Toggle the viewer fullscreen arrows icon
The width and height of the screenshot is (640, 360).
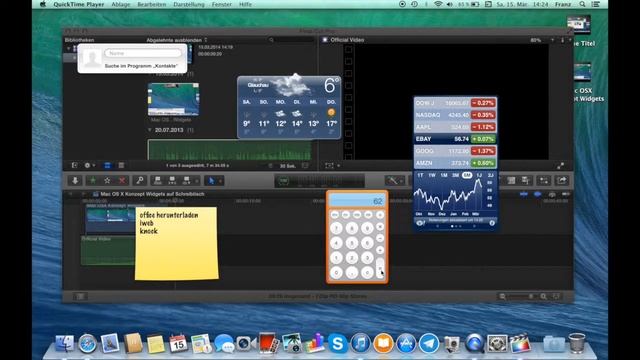point(560,166)
